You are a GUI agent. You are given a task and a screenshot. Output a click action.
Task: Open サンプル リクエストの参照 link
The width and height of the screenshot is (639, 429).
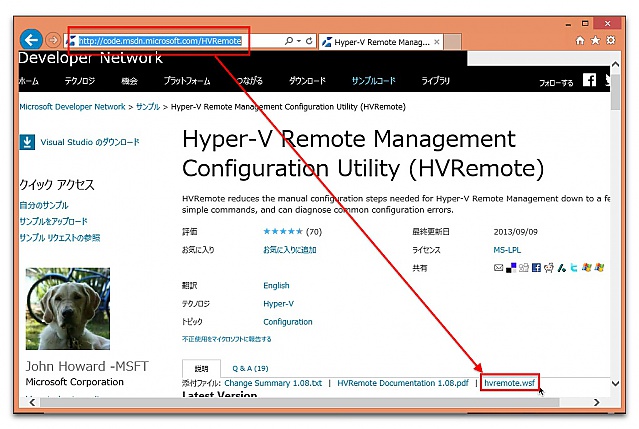pos(59,238)
